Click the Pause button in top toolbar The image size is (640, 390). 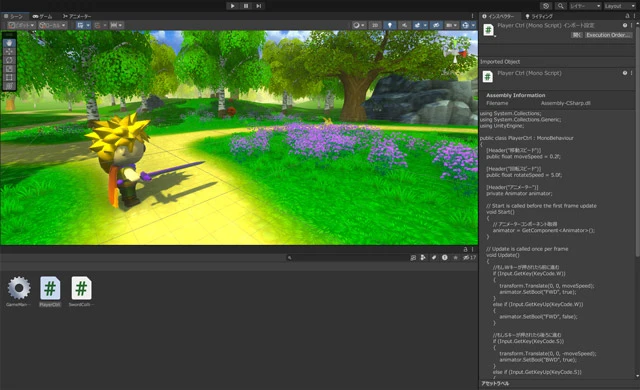point(246,6)
